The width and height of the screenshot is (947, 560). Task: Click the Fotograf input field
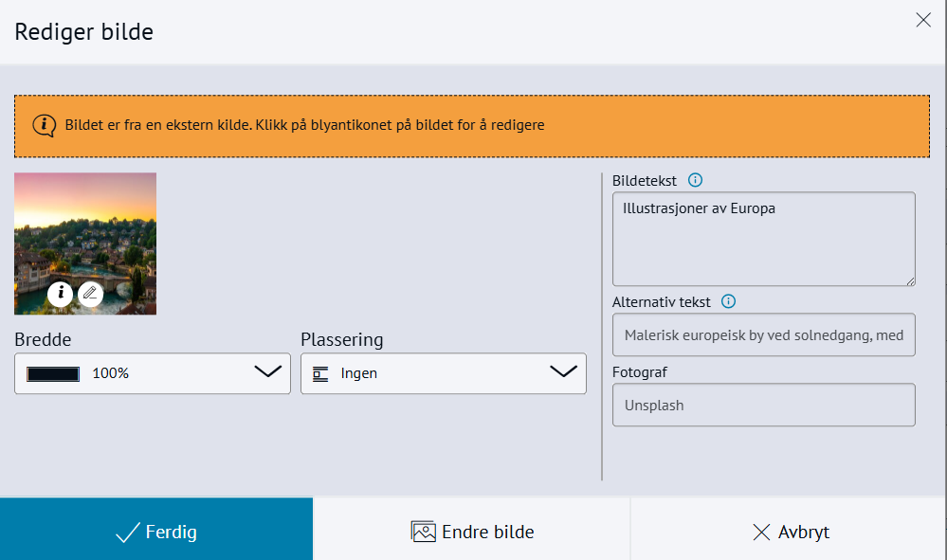point(763,405)
